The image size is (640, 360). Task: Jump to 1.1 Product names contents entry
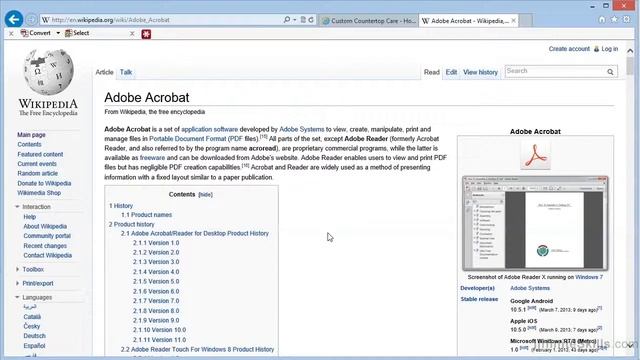click(x=147, y=215)
